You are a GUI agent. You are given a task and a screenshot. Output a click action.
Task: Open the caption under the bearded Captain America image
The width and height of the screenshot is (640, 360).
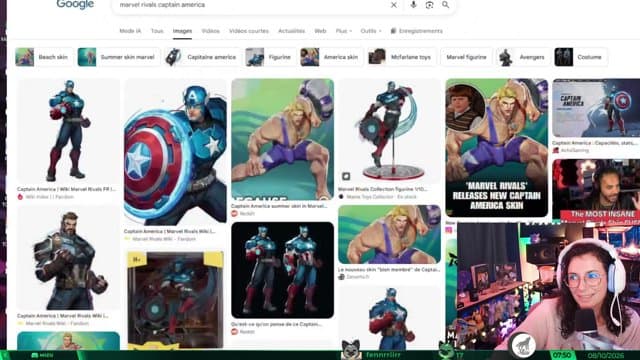pyautogui.click(x=63, y=316)
